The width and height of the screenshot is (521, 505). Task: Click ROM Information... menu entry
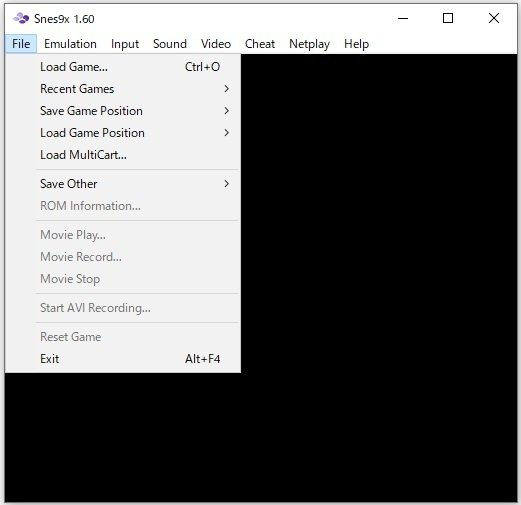tap(123, 206)
